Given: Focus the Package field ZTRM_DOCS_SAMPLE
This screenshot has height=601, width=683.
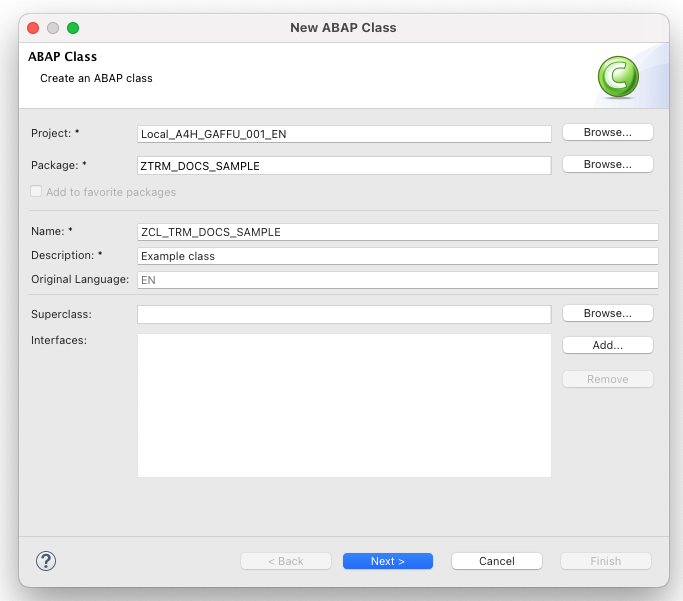Looking at the screenshot, I should click(344, 166).
